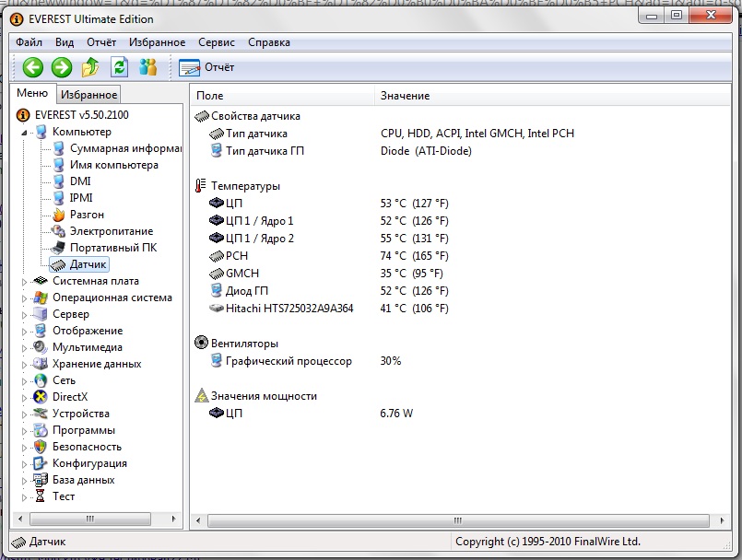Viewport: 742px width, 560px height.
Task: Click the Конфигурация icon
Action: (41, 463)
